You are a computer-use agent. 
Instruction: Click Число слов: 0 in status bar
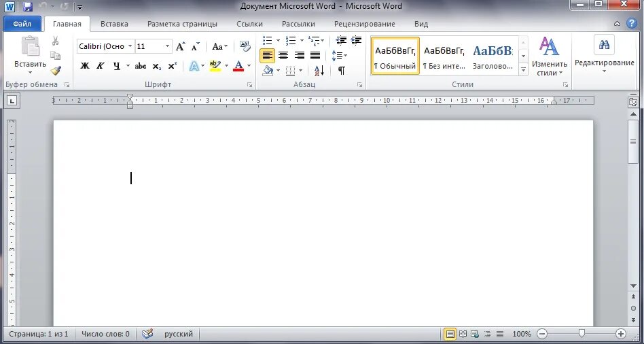pos(105,334)
